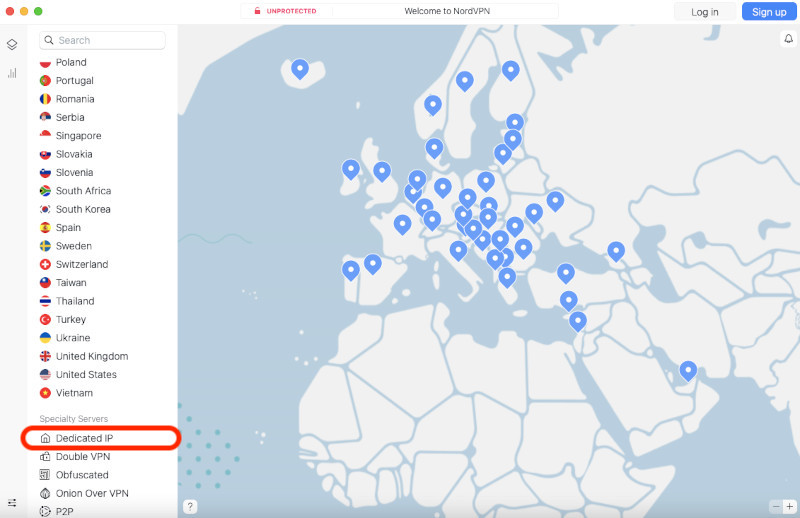Click the Slovakia flag icon

coord(45,154)
